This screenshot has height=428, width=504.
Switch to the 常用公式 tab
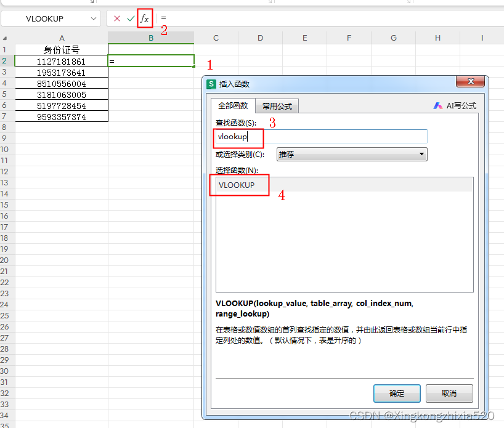(x=277, y=106)
